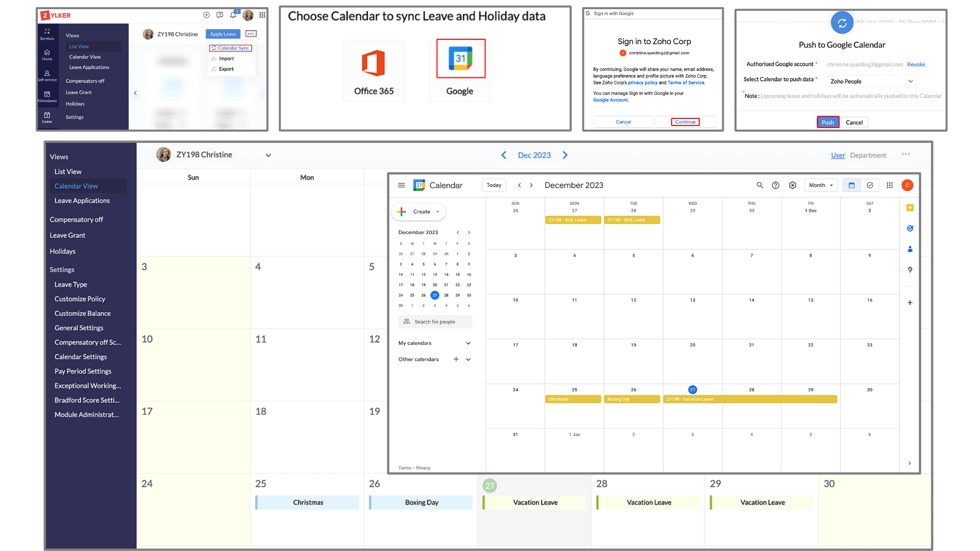The image size is (980, 551).
Task: Click the Apply Leave button
Action: click(223, 34)
